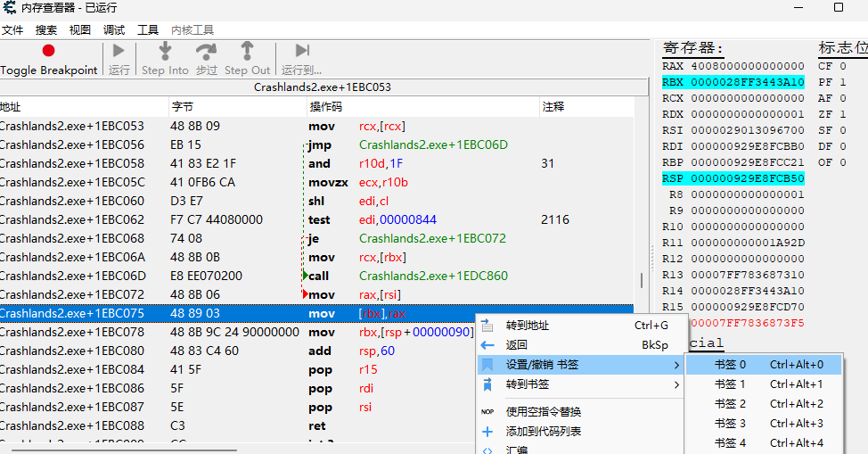Open the 搜索 menu
This screenshot has width=868, height=454.
point(46,30)
